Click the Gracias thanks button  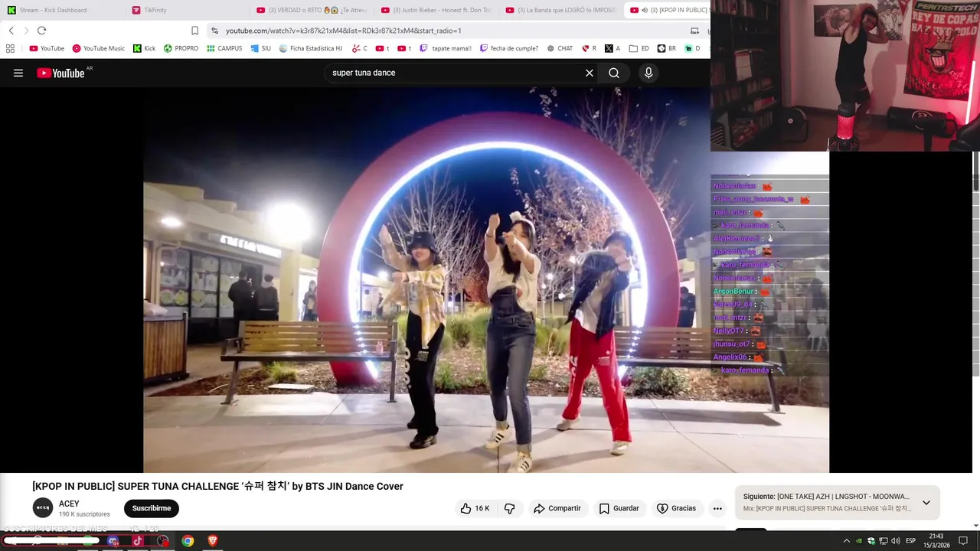pyautogui.click(x=677, y=508)
